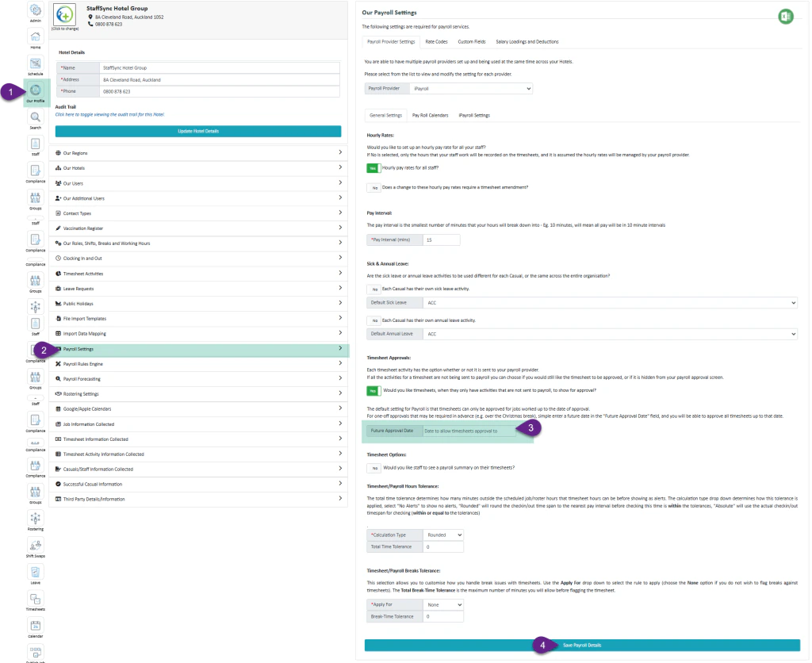Screen dimensions: 812x663
Task: Click the clock icon beside Clocking In and Out
Action: (59, 258)
